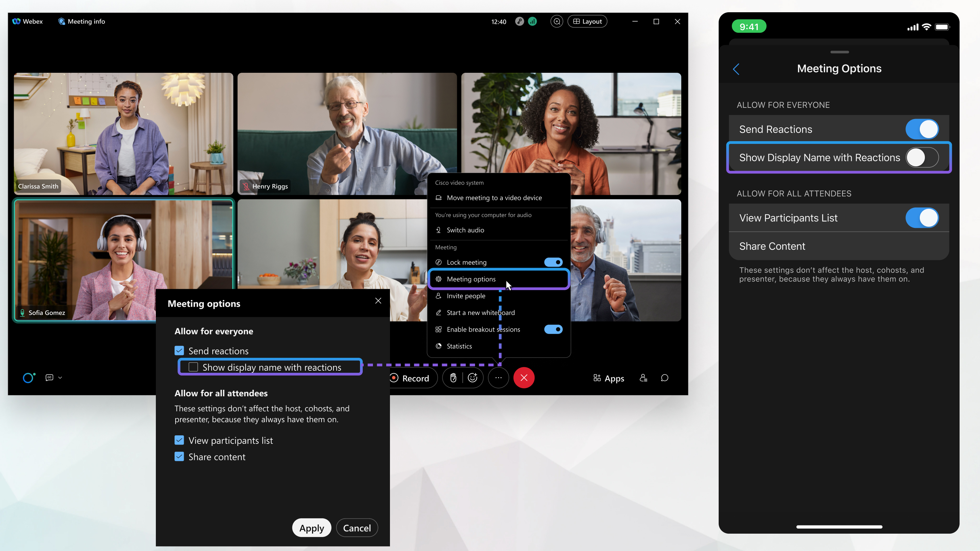
Task: Click the Participants panel icon
Action: point(643,378)
